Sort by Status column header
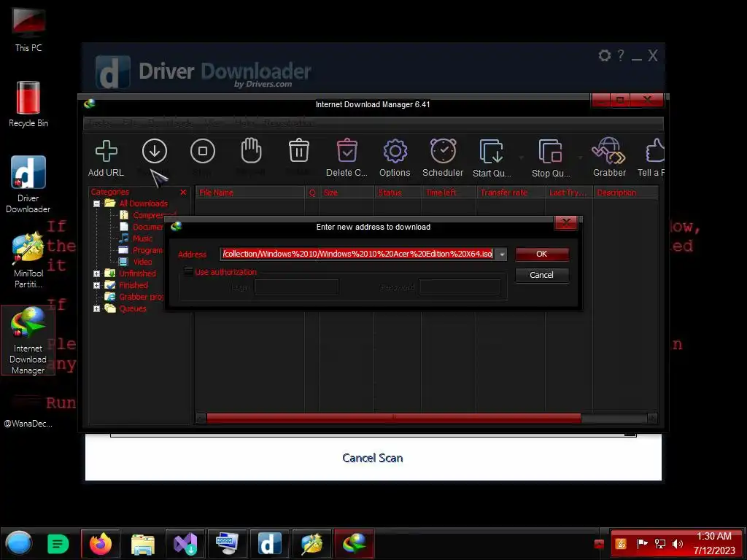This screenshot has width=747, height=560. (398, 192)
